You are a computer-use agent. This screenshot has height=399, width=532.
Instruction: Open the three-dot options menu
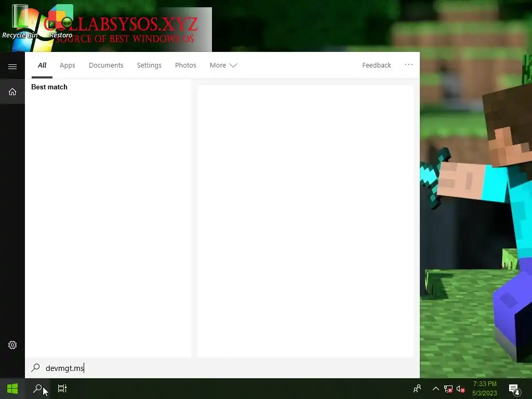tap(408, 64)
